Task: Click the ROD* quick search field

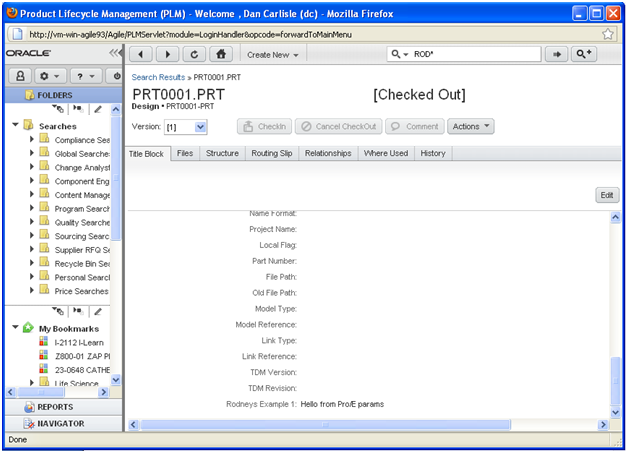Action: (x=470, y=54)
